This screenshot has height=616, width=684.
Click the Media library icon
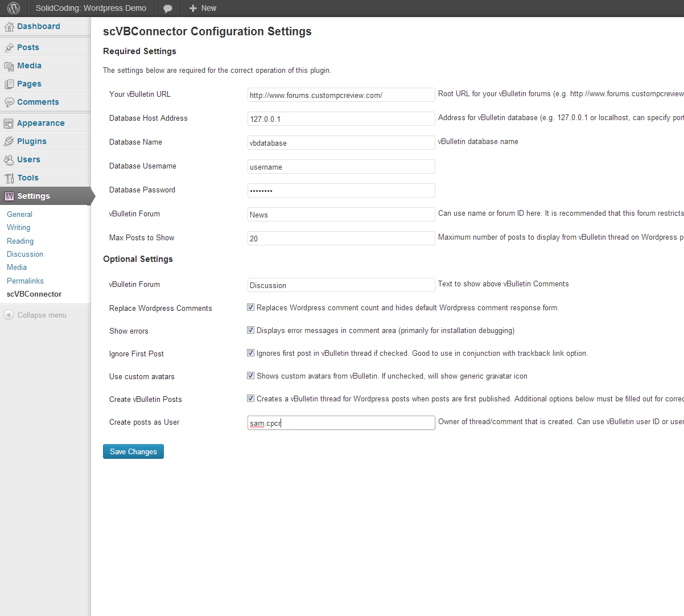(x=9, y=66)
